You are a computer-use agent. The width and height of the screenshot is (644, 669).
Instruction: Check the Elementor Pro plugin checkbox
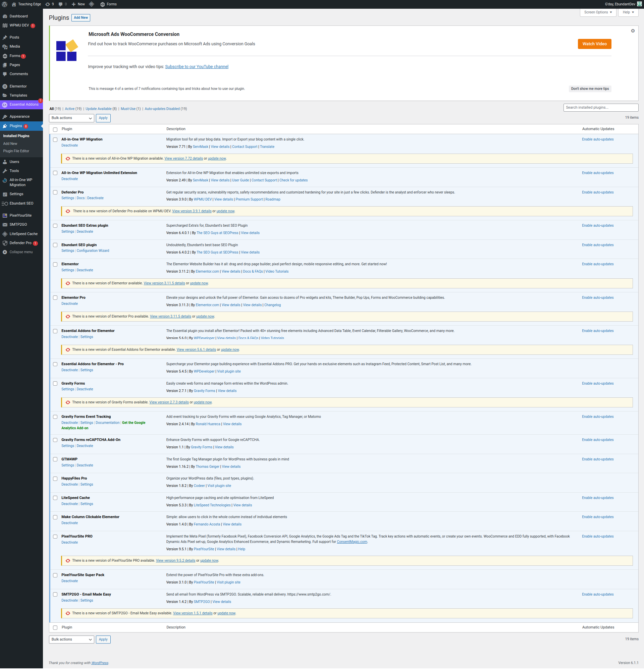coord(55,298)
